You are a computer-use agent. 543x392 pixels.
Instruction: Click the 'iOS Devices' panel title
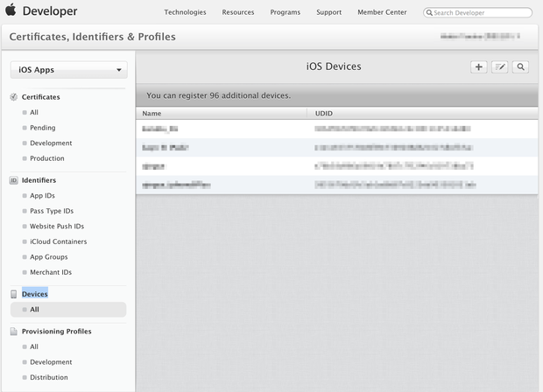point(334,66)
